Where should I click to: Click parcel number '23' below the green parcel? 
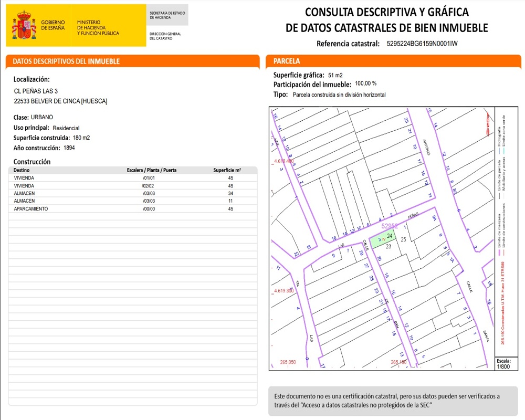[x=388, y=247]
